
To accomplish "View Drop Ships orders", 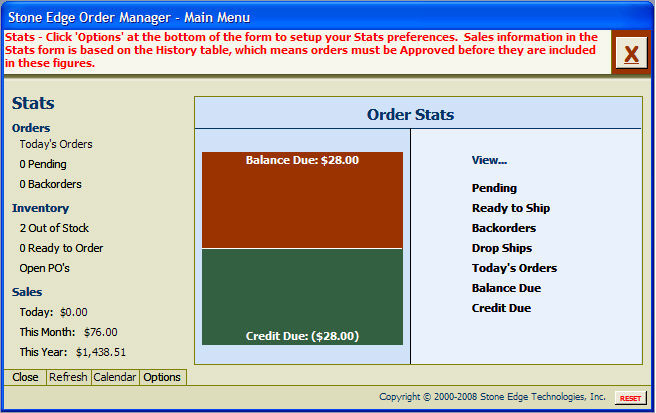I will (x=502, y=248).
